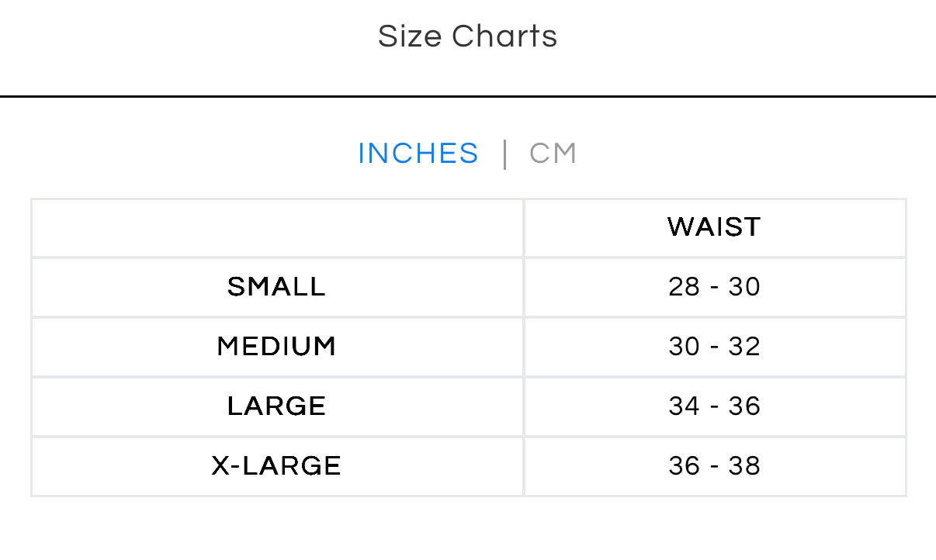Click the black line under Size Charts
The image size is (936, 560).
pyautogui.click(x=467, y=96)
